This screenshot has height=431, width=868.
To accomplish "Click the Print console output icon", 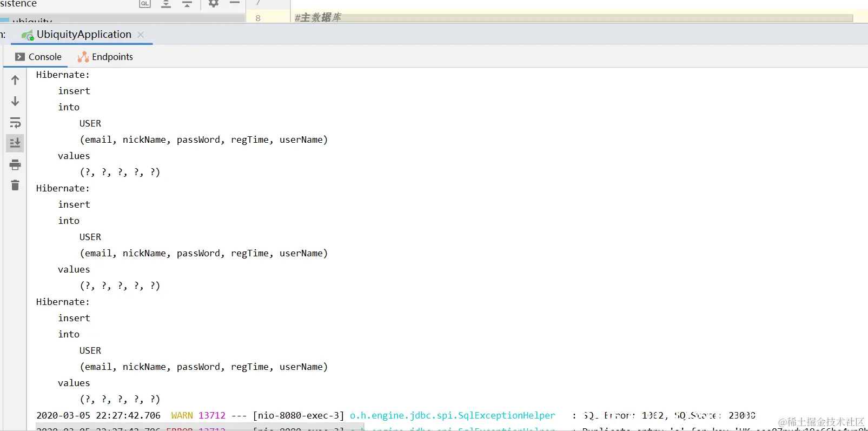I will pos(15,164).
